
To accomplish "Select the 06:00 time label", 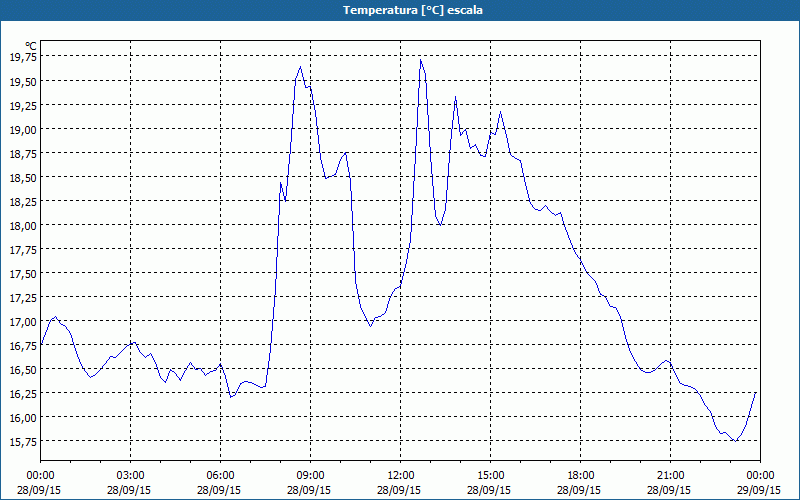I will pos(221,475).
